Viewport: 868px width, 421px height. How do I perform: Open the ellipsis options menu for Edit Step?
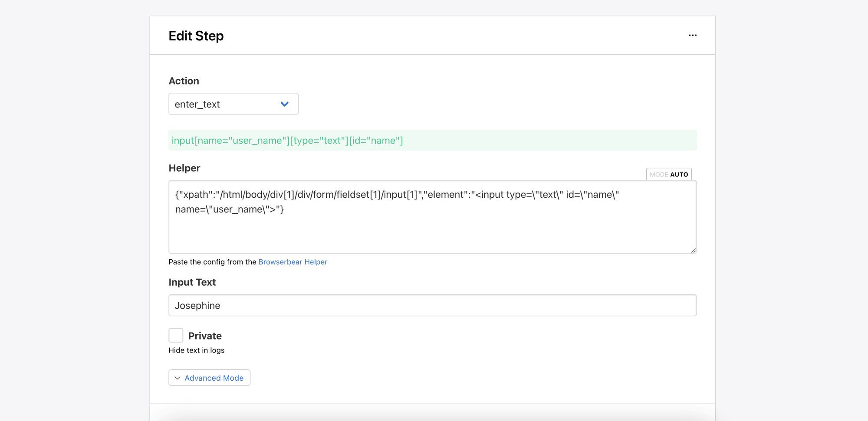[x=693, y=35]
